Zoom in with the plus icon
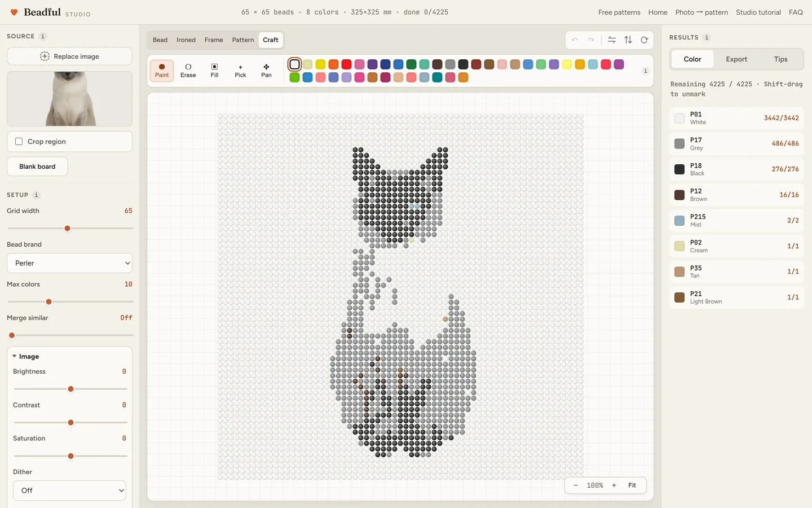The image size is (812, 508). [x=614, y=485]
